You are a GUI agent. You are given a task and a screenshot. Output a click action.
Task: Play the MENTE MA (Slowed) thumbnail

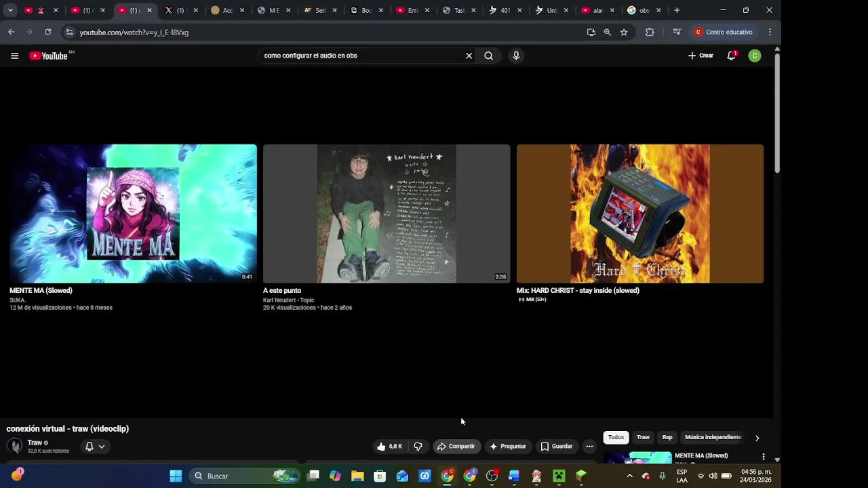(x=133, y=213)
